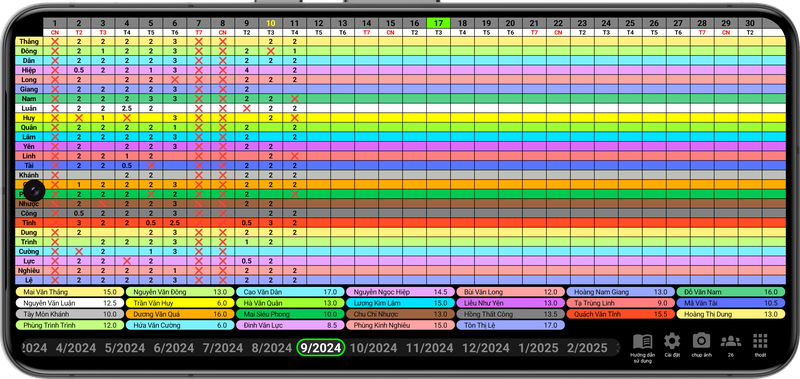Open Lương Kim Lâm 15.0 summary pill
The height and width of the screenshot is (379, 800).
(x=400, y=303)
